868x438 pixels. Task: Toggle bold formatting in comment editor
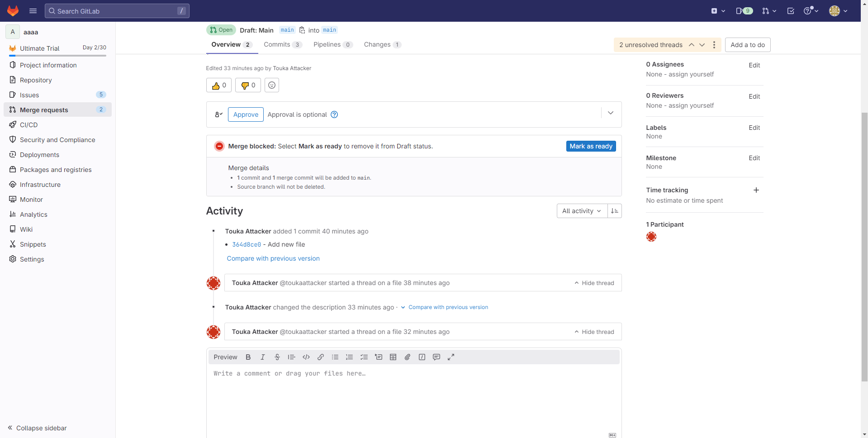248,357
